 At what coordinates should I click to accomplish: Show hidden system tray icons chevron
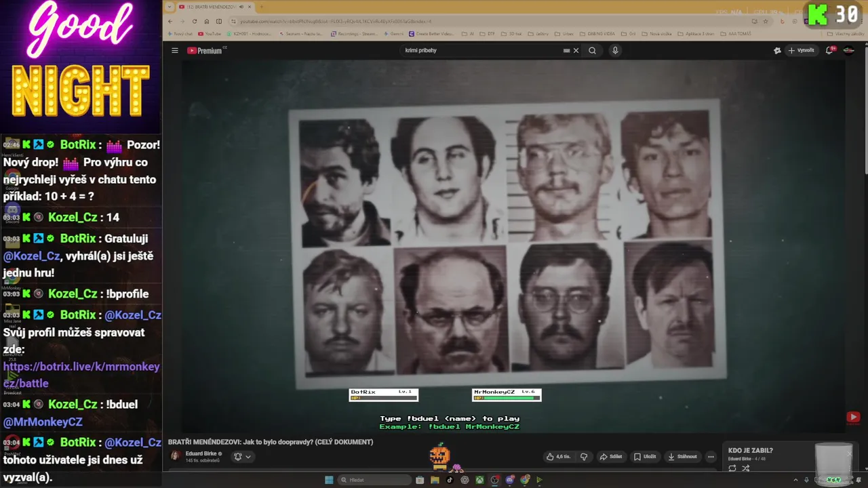tap(795, 480)
